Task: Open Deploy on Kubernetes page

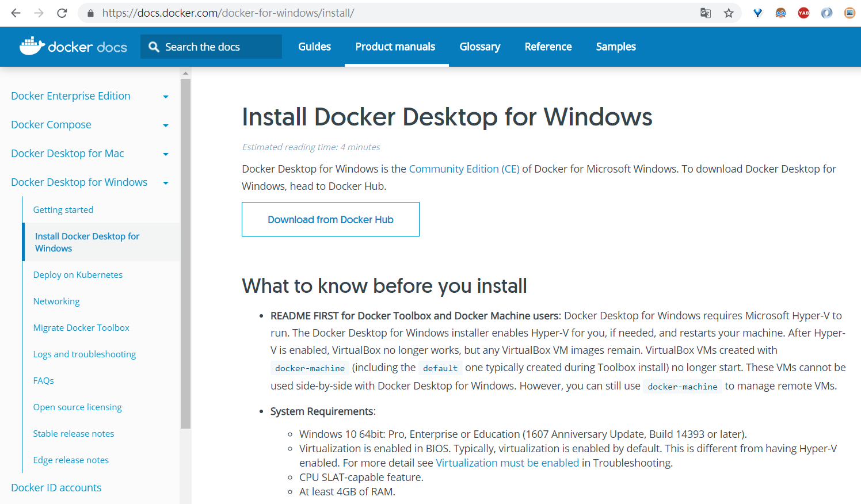Action: [x=78, y=274]
